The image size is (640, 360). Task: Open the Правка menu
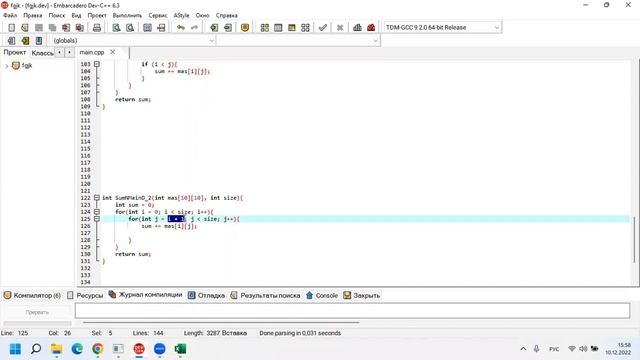[x=33, y=15]
